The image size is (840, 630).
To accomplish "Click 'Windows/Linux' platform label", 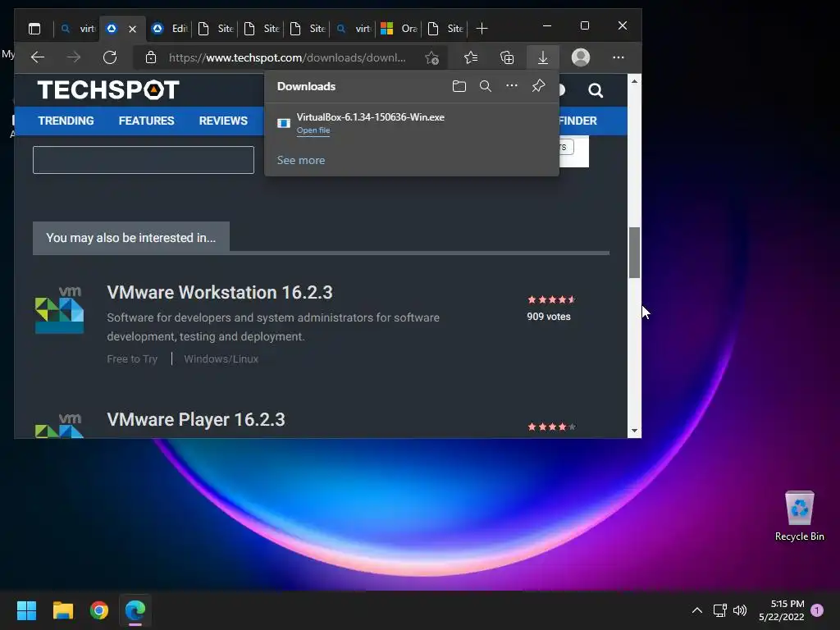I will 221,359.
